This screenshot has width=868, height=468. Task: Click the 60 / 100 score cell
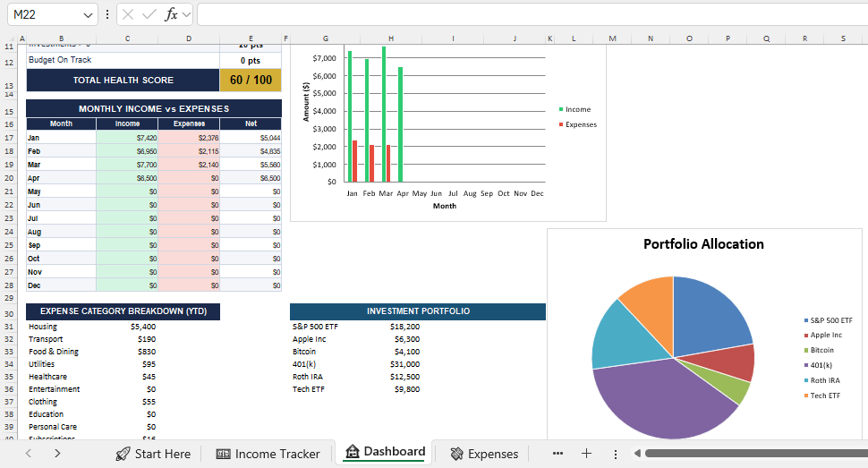(251, 81)
